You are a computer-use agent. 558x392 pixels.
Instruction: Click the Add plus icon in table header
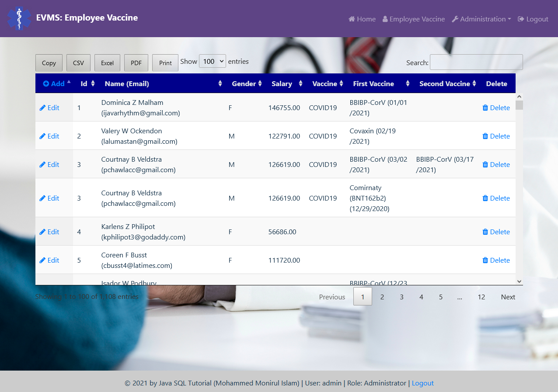[47, 83]
